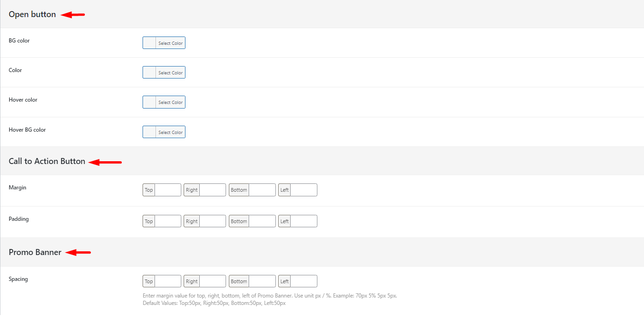Click into Padding Right input

[212, 221]
